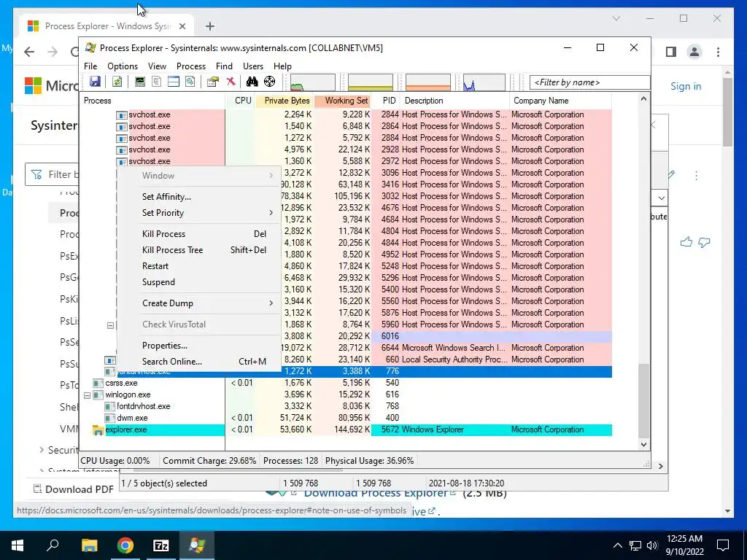Click the dwm.exe process icon

[x=110, y=418]
